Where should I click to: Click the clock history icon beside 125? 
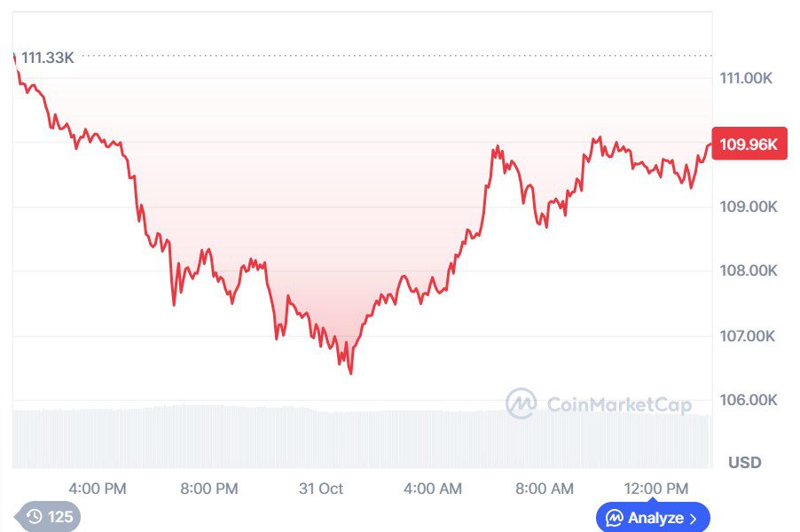35,517
